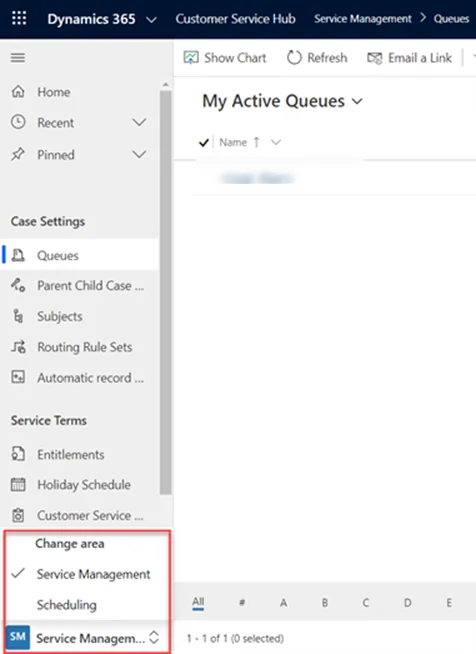The width and height of the screenshot is (476, 654).
Task: Open Routing Rule Sets from its icon
Action: tap(18, 347)
